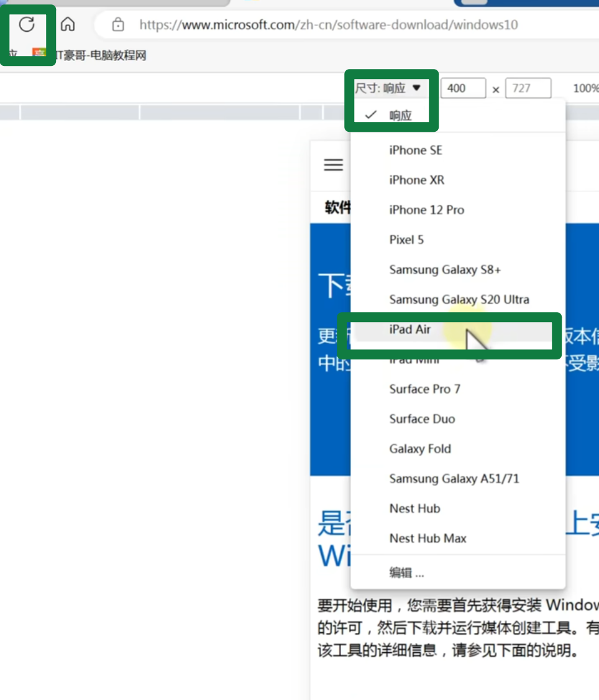Choose iPhone XR from device list
Viewport: 599px width, 700px height.
click(x=458, y=180)
